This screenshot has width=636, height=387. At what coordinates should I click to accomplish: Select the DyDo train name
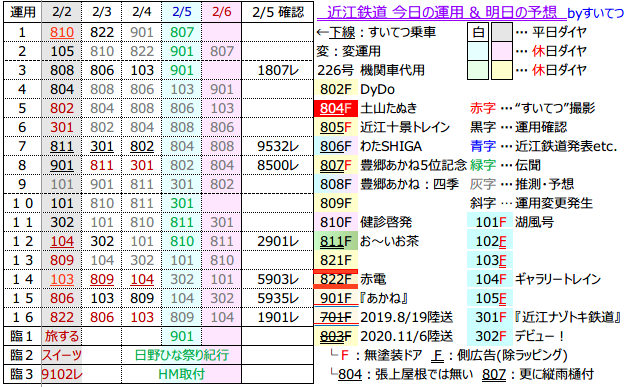(377, 89)
